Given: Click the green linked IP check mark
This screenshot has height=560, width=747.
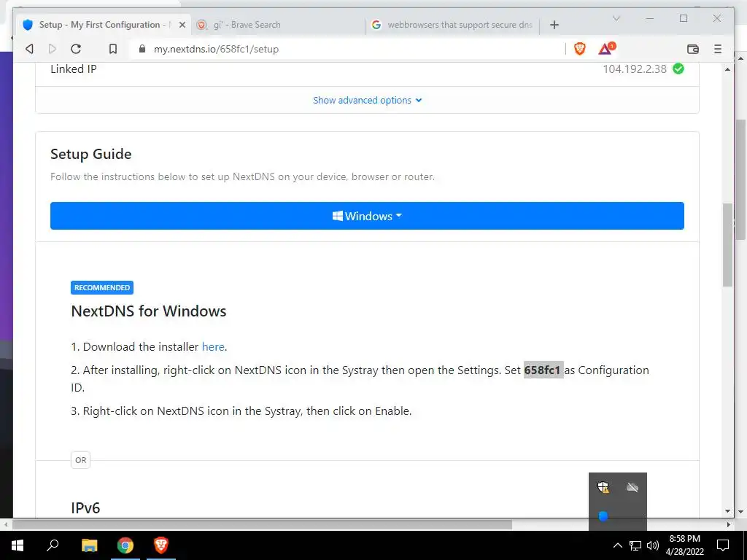Looking at the screenshot, I should coord(678,69).
